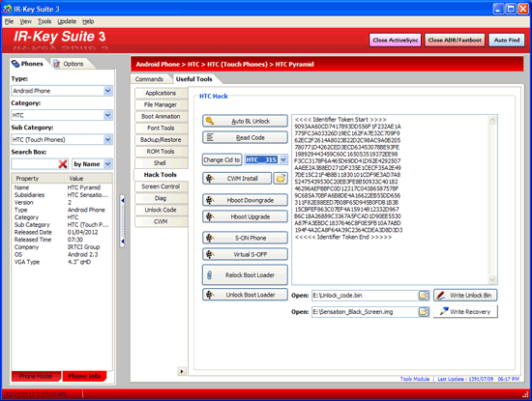
Task: Click the S-ON Phone button
Action: tap(245, 238)
